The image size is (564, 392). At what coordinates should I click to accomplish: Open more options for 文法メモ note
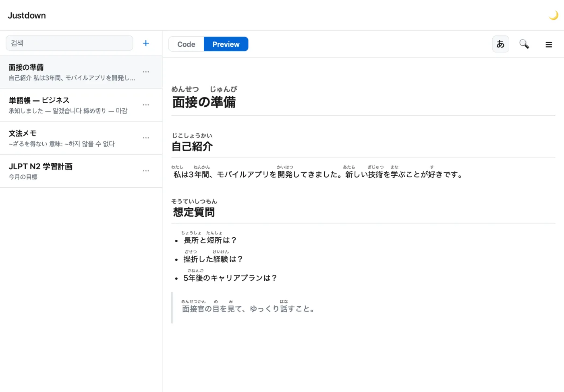pos(146,138)
